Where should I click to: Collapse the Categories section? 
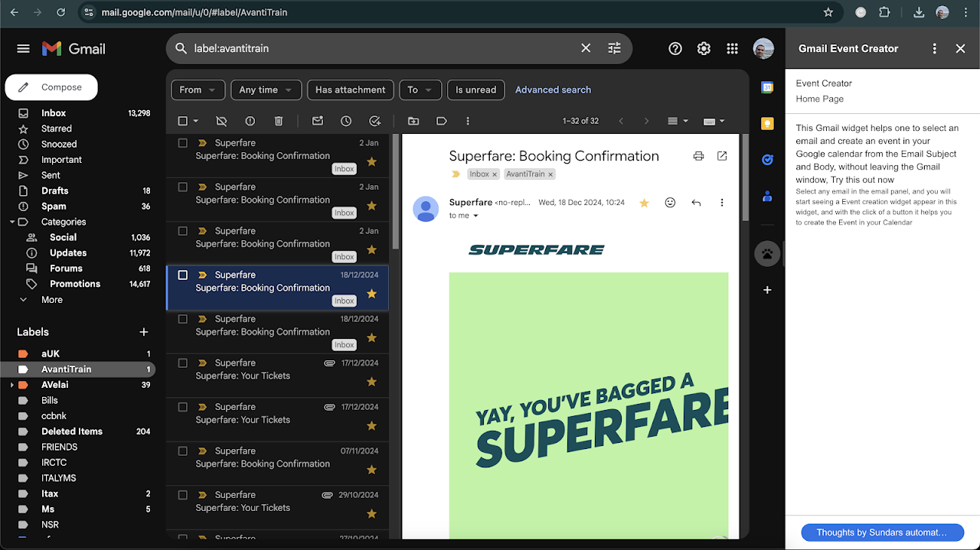[x=12, y=222]
